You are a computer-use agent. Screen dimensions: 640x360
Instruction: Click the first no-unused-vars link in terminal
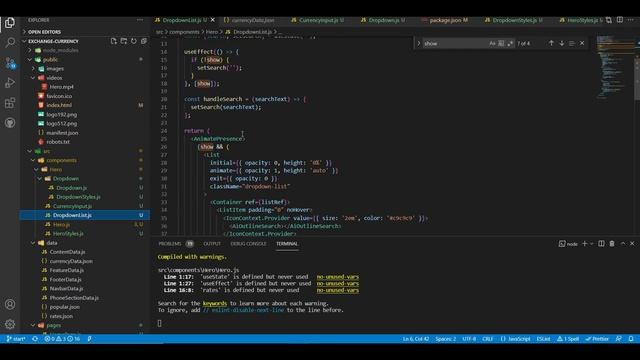click(x=338, y=277)
